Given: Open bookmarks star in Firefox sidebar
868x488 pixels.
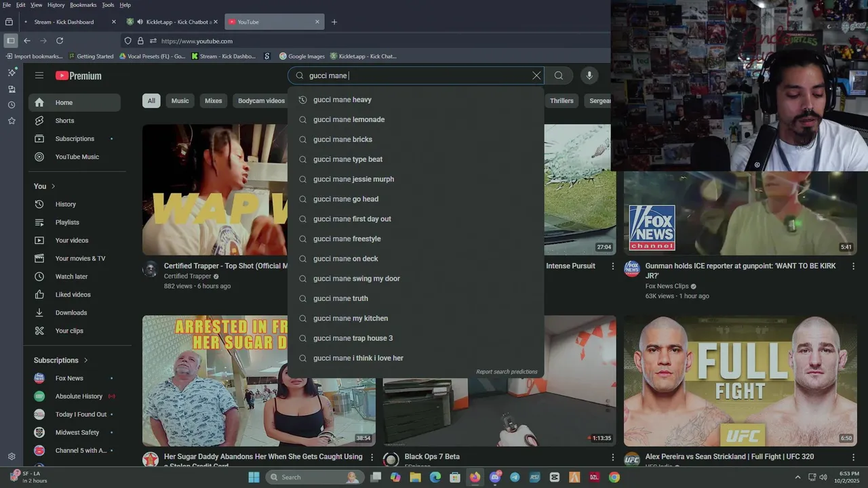Looking at the screenshot, I should [x=12, y=121].
